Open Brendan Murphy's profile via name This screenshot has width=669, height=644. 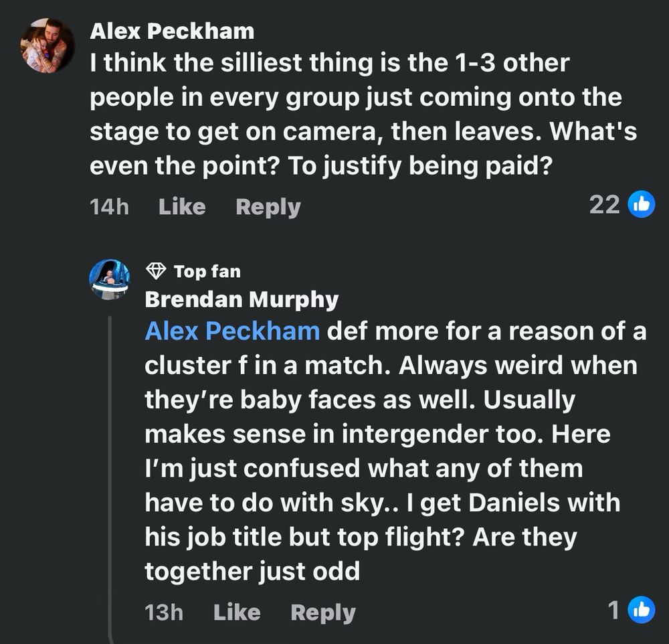click(x=242, y=299)
